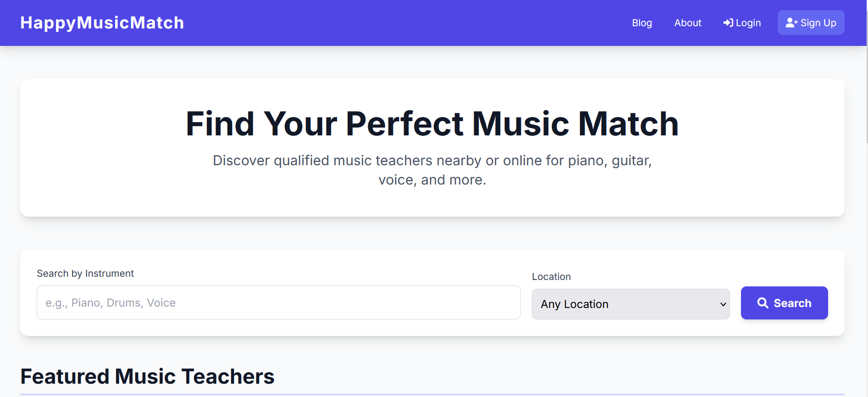868x397 pixels.
Task: Click the Sign Up user-plus icon
Action: point(791,23)
